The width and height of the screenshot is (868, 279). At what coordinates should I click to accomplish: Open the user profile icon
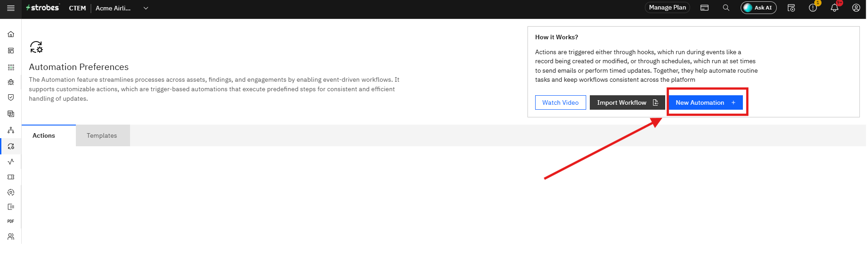tap(856, 8)
